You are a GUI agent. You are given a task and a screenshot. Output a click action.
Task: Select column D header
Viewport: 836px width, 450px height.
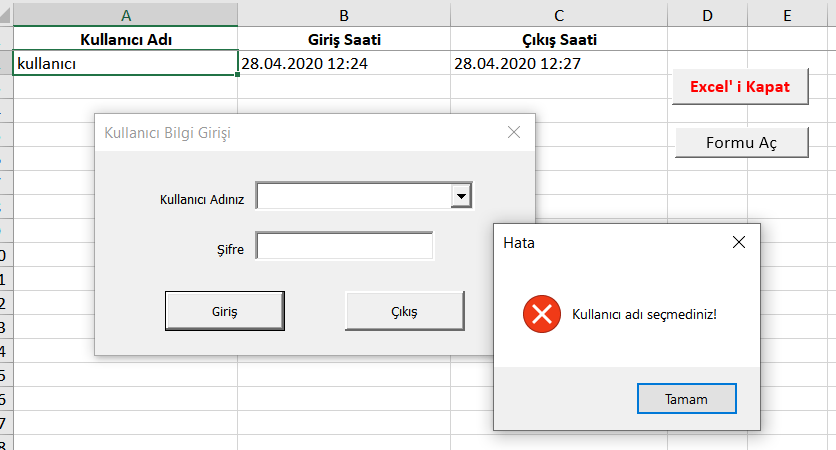coord(707,14)
